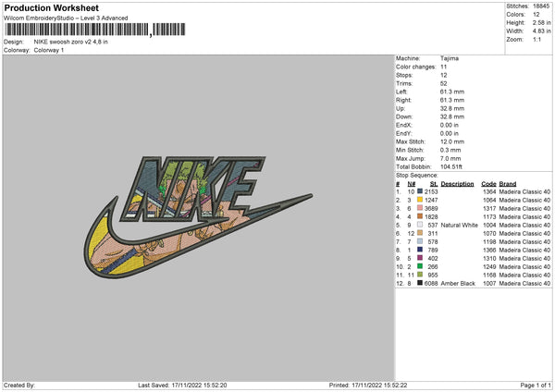Viewport: 555px width, 392px height.
Task: Click the olive green swatch, code 1168
Action: [x=420, y=275]
